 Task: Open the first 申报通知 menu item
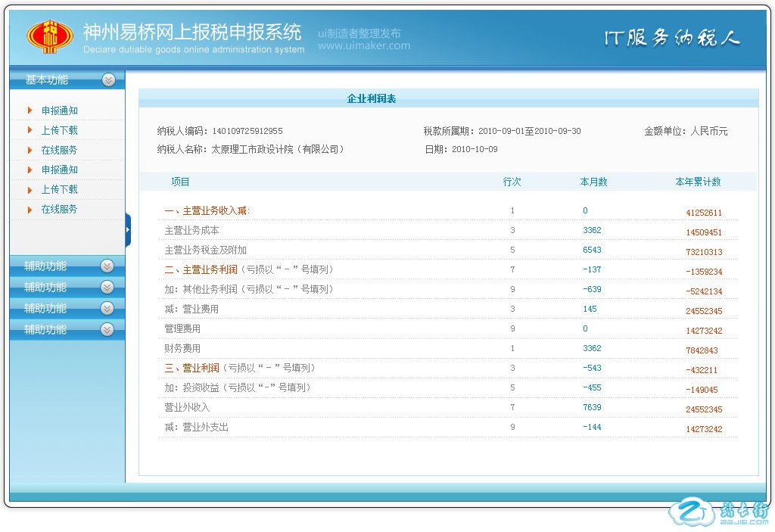pyautogui.click(x=59, y=110)
